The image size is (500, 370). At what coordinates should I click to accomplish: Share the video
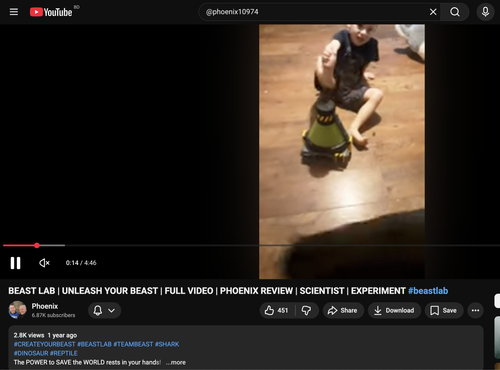343,310
